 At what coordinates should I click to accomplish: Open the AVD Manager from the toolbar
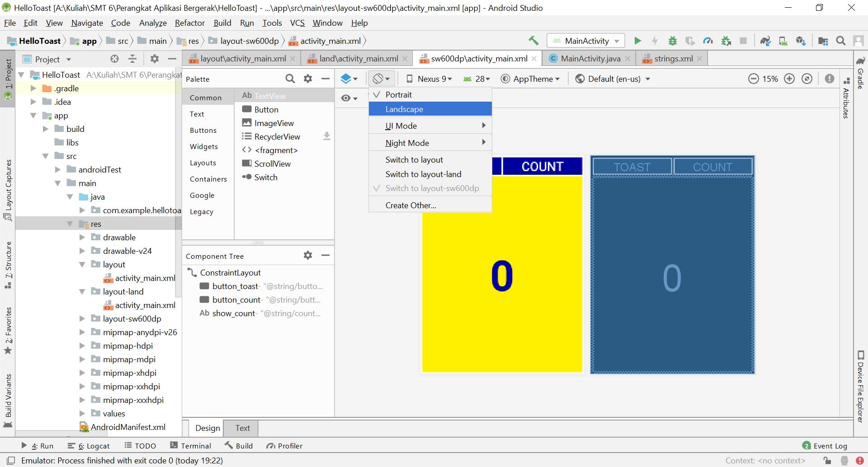point(783,40)
